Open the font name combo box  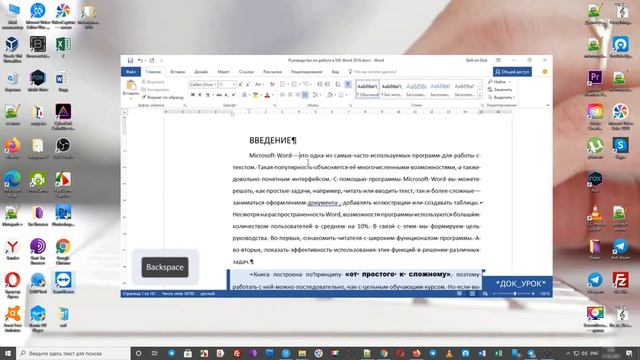point(203,84)
